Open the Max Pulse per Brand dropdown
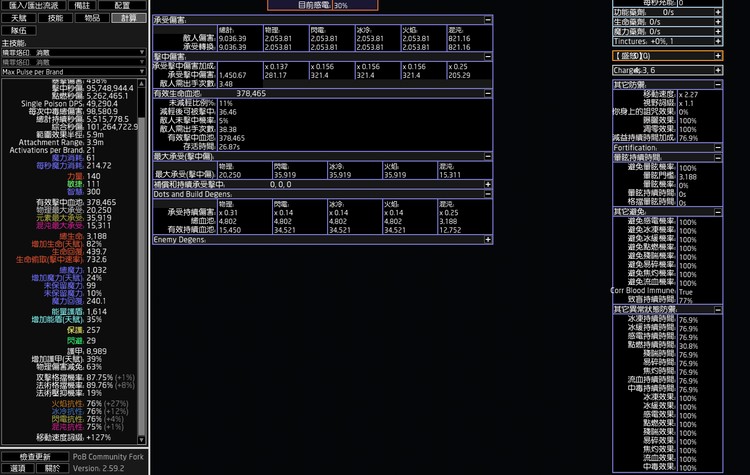Screen dimensions: 750x475 coord(73,73)
